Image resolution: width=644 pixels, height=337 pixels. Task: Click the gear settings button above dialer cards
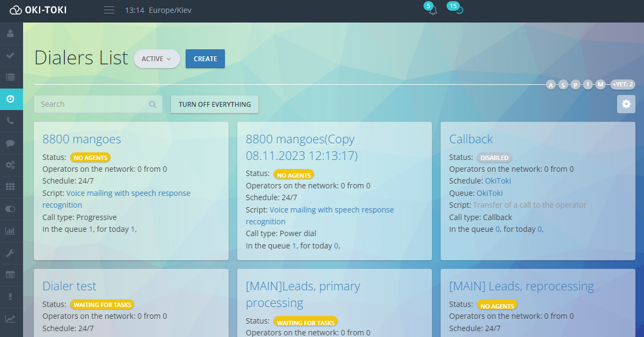626,104
